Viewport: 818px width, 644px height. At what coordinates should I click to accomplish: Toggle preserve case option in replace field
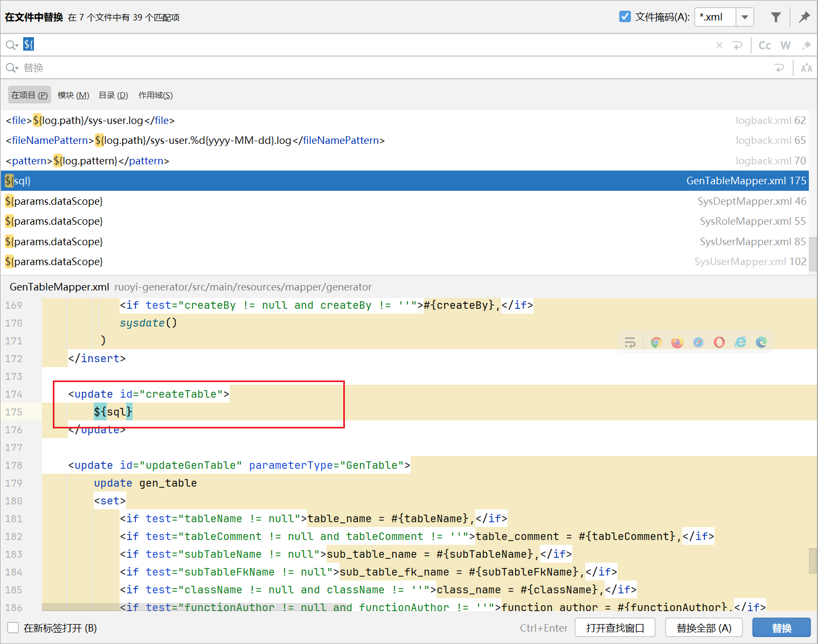tap(806, 68)
